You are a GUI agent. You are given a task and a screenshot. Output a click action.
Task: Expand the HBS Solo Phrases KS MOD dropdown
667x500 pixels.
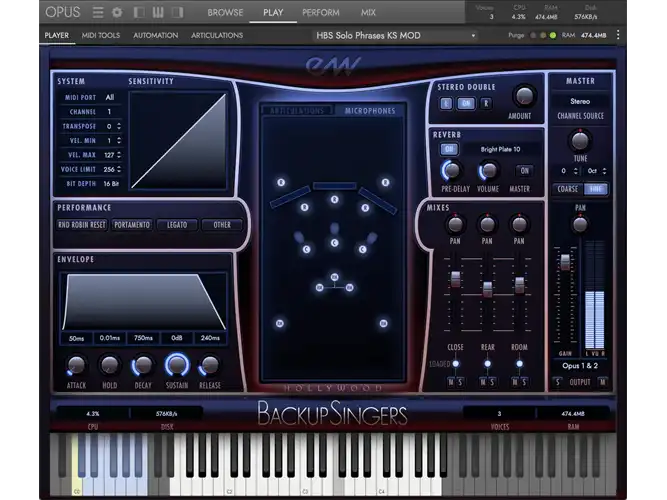tap(396, 35)
